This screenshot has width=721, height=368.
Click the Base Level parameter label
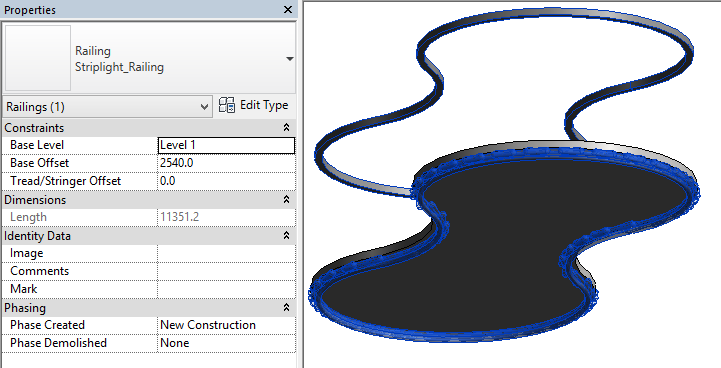(x=37, y=145)
